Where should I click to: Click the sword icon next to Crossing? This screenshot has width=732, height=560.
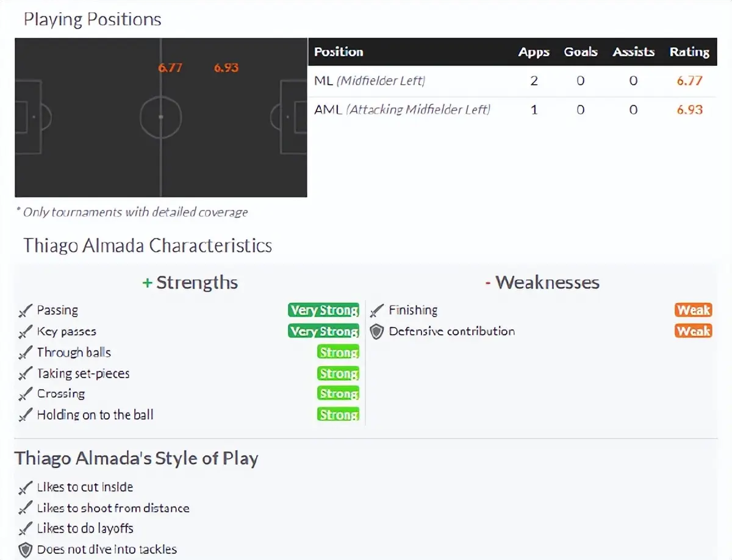24,395
